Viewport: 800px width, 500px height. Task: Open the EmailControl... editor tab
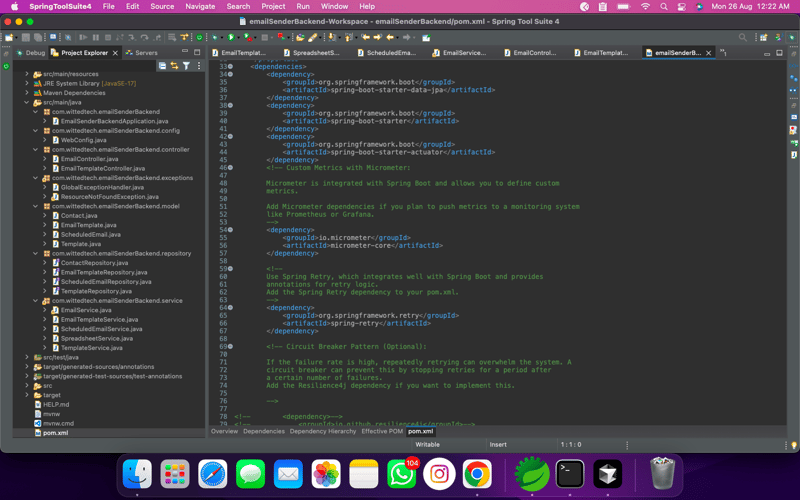(x=530, y=53)
